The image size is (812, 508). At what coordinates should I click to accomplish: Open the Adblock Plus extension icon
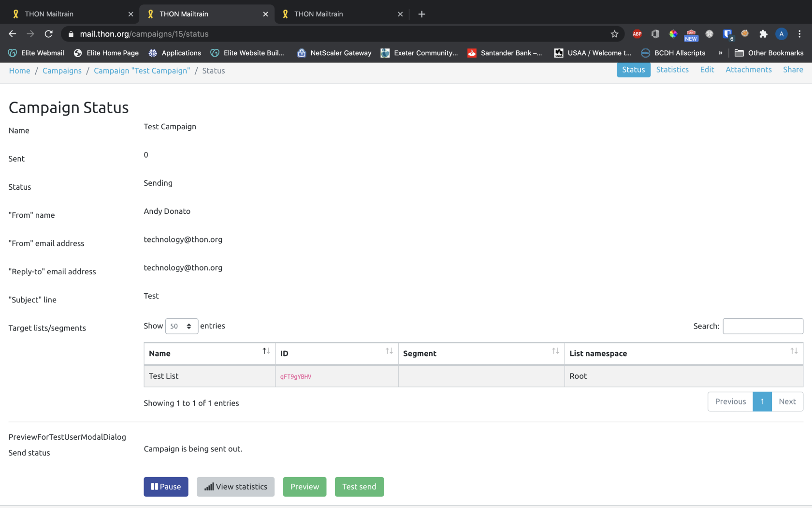[637, 34]
